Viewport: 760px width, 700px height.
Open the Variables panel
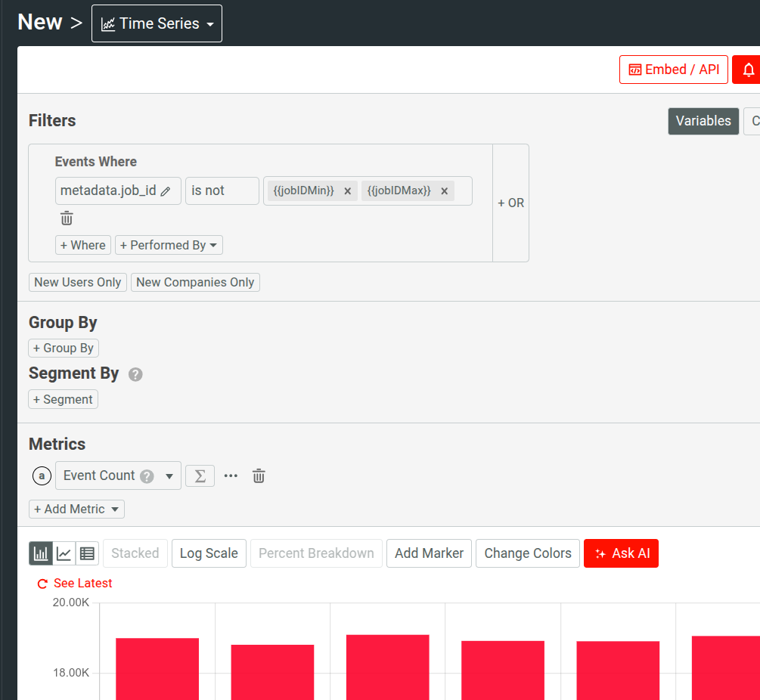(703, 121)
